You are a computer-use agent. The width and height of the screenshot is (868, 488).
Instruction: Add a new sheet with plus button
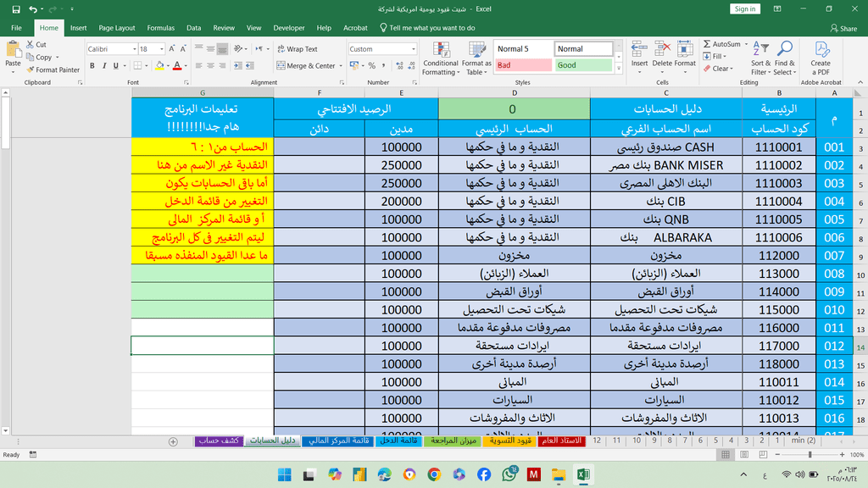pyautogui.click(x=173, y=441)
